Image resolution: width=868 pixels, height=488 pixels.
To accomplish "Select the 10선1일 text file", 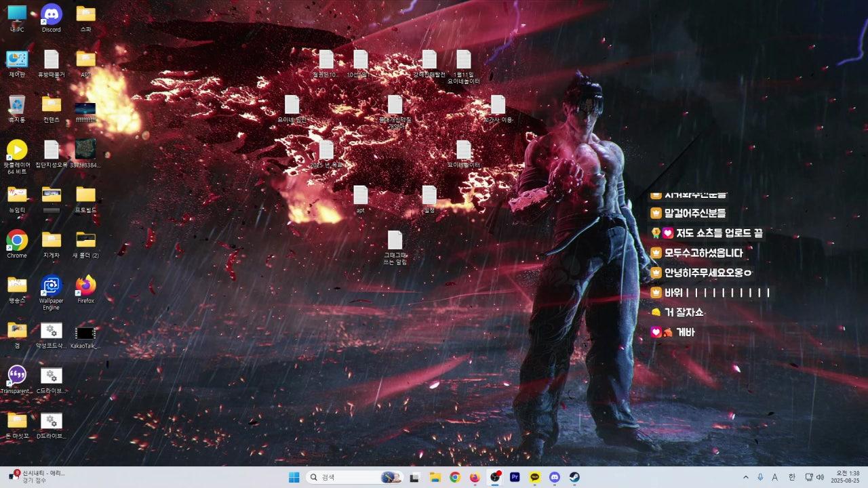I will 360,64.
